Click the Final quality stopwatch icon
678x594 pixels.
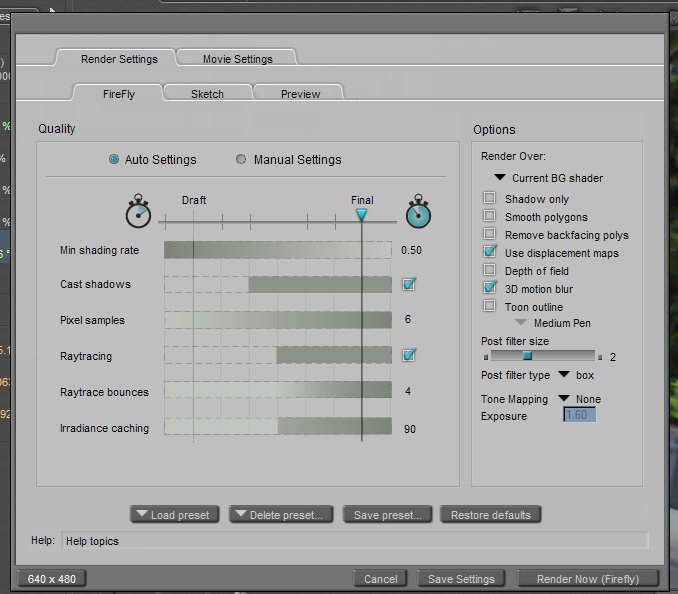point(419,214)
